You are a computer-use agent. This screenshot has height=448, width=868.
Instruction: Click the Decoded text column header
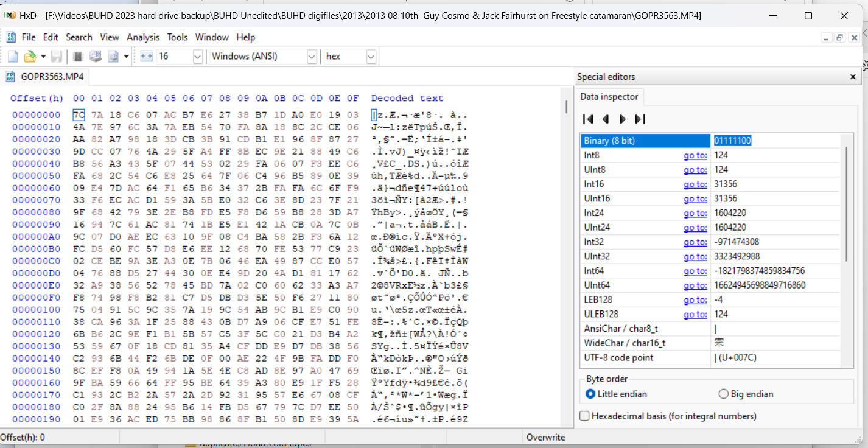click(x=407, y=99)
